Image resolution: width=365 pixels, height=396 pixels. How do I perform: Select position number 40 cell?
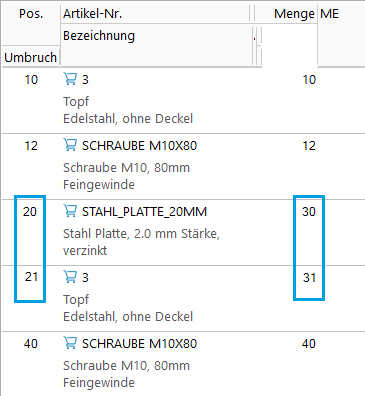(31, 344)
